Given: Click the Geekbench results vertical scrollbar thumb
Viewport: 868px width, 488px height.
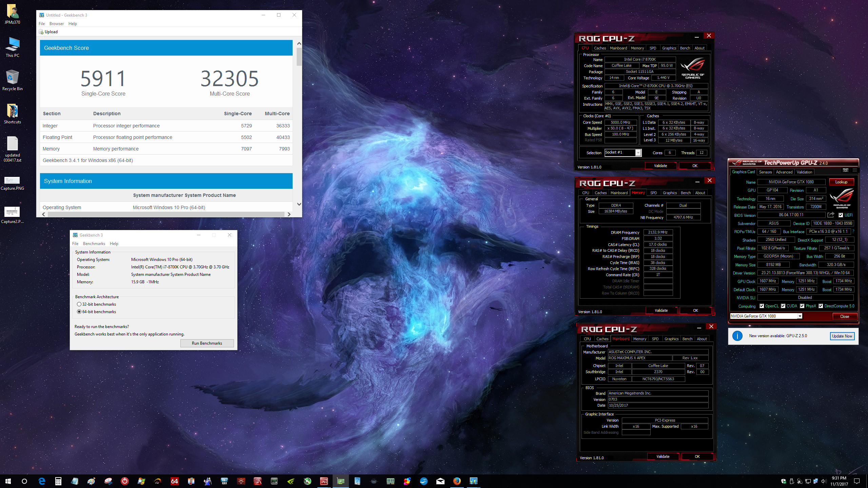Looking at the screenshot, I should click(299, 57).
